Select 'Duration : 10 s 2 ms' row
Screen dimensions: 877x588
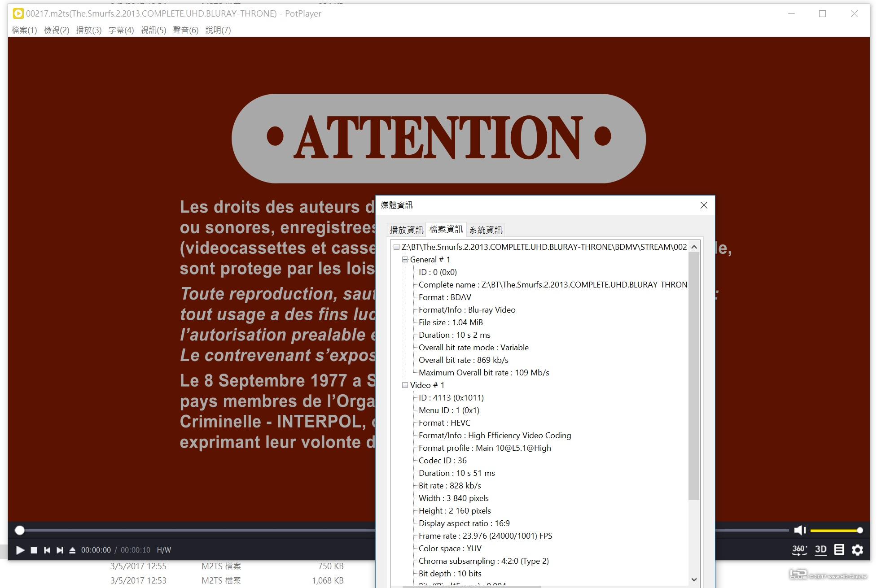[454, 335]
